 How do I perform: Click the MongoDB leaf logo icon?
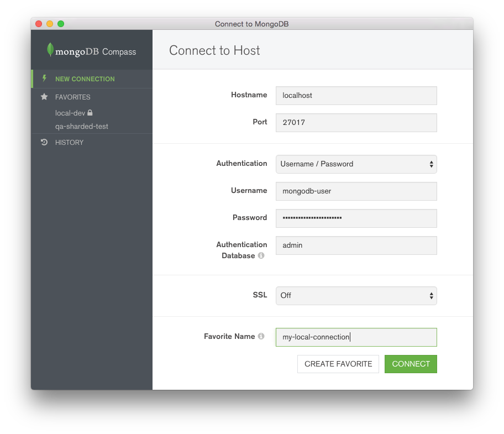pyautogui.click(x=50, y=50)
